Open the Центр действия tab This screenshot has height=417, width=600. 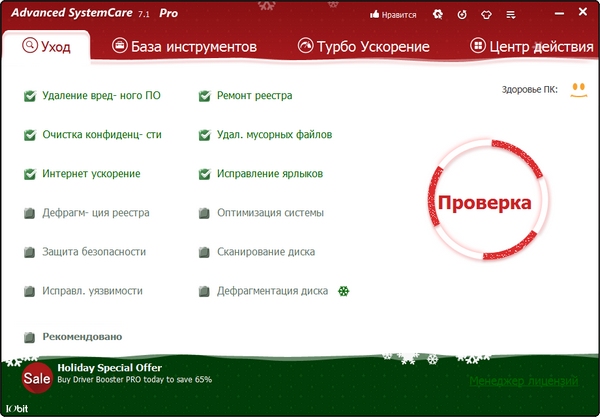tap(532, 46)
